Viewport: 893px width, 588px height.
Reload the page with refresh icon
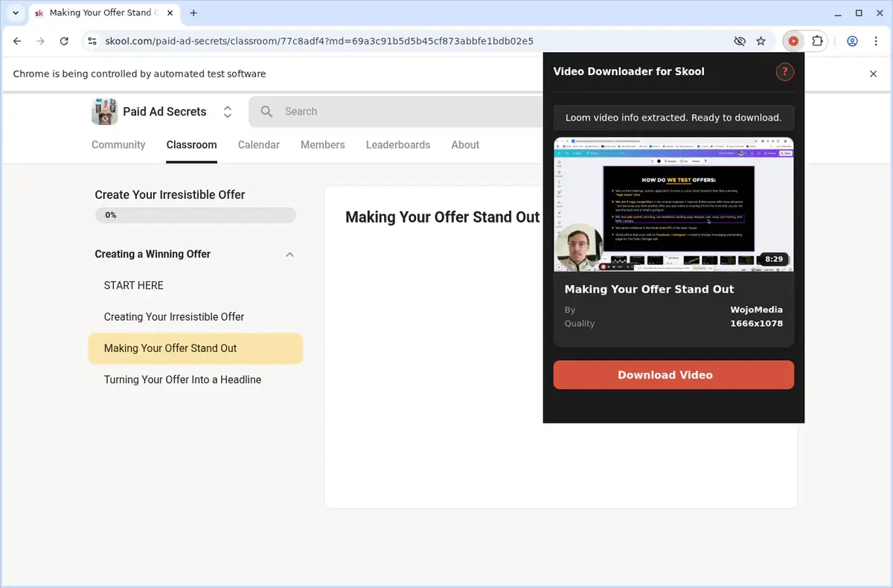64,41
